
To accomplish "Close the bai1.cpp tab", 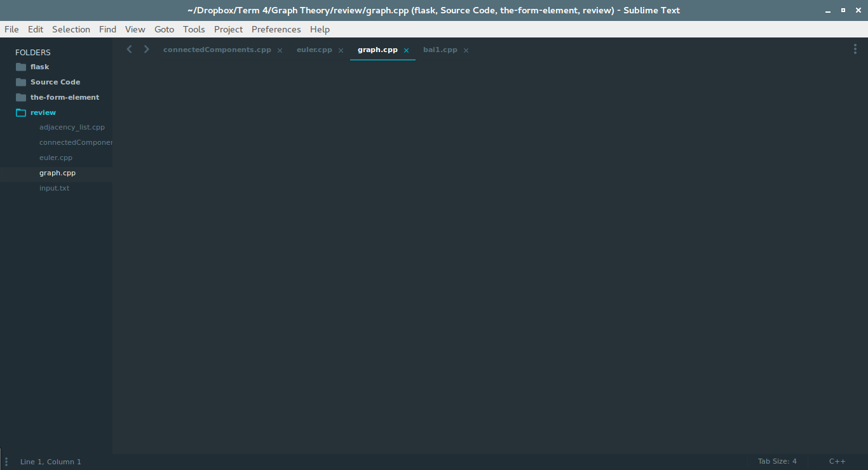I will (x=466, y=50).
